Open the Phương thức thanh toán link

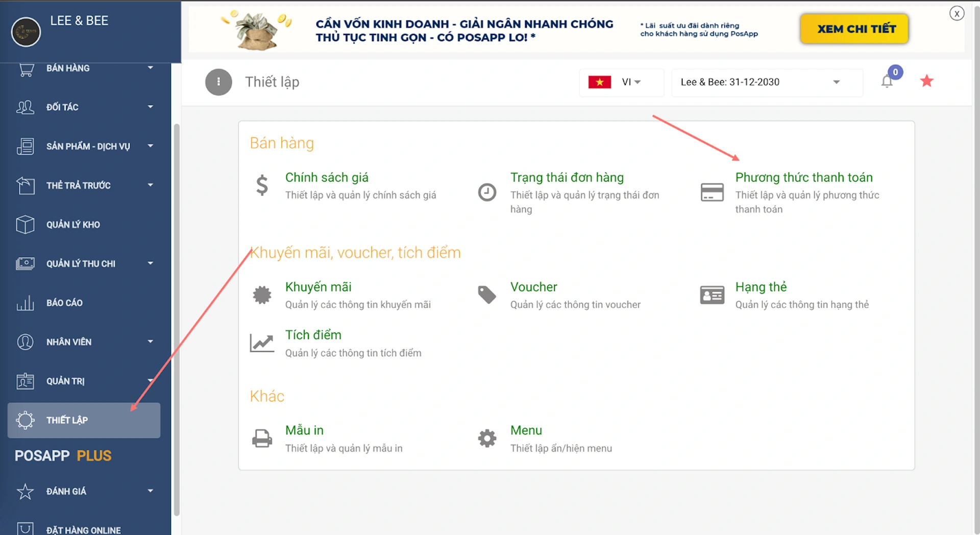click(x=804, y=178)
